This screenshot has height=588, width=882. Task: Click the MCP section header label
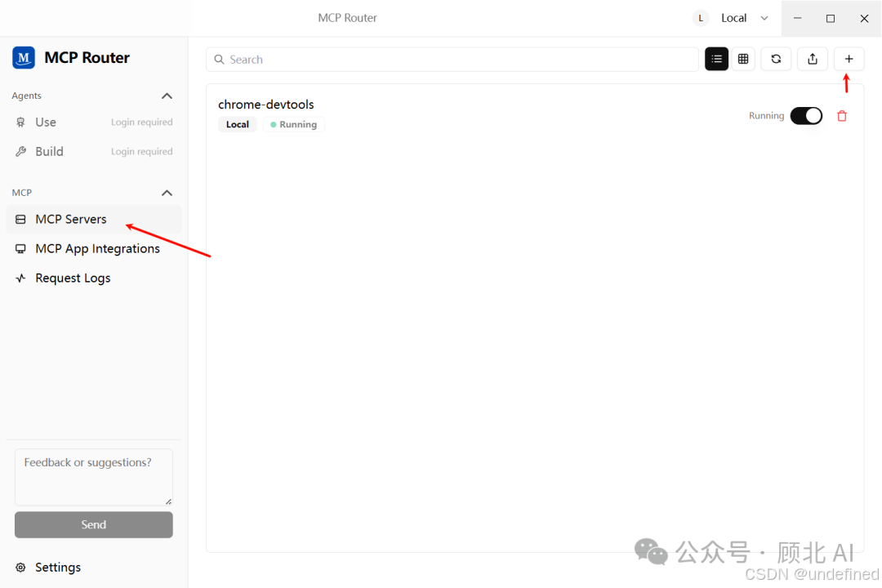click(22, 193)
